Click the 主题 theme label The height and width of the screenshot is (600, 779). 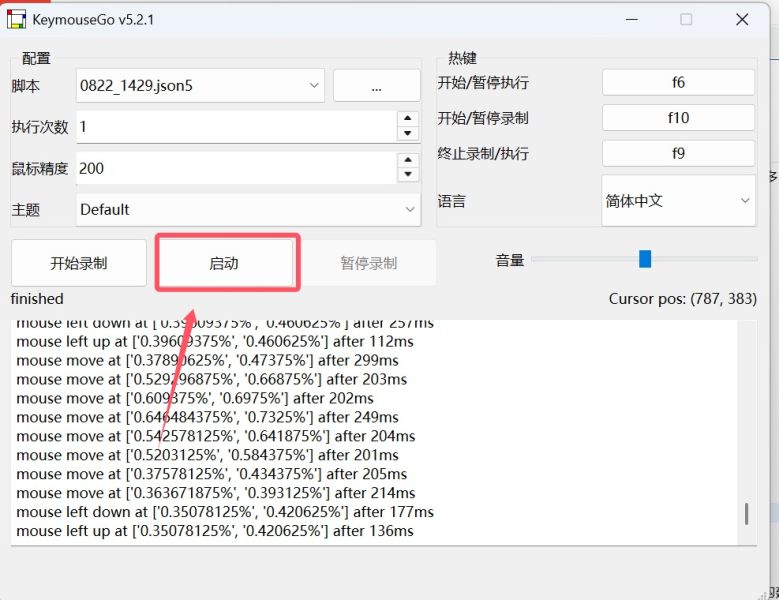pyautogui.click(x=25, y=210)
